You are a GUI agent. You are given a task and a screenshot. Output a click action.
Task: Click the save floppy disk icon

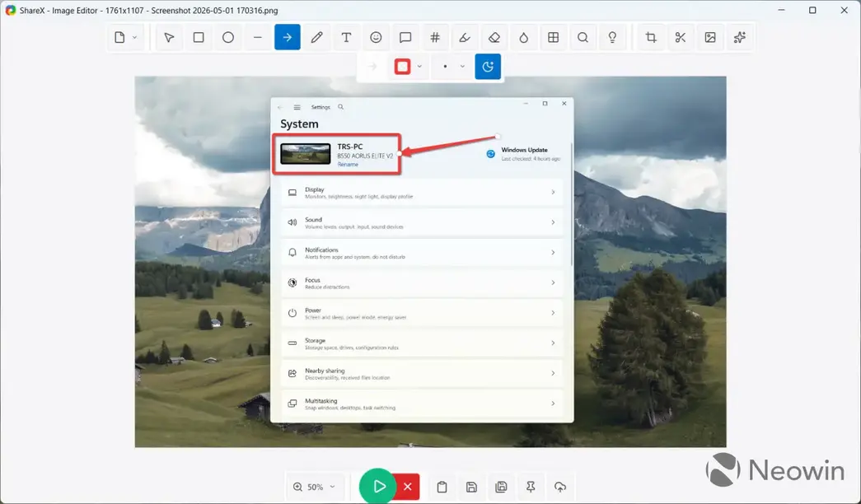click(471, 487)
